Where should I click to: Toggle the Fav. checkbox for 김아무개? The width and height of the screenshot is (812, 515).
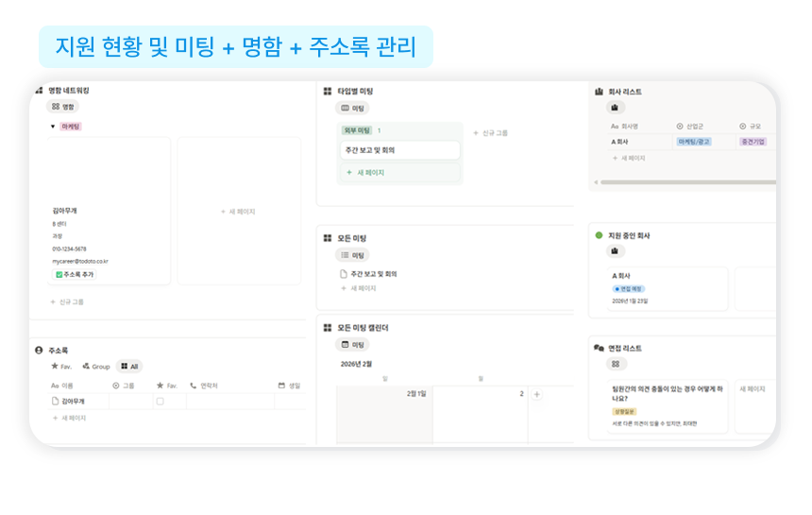[x=160, y=402]
